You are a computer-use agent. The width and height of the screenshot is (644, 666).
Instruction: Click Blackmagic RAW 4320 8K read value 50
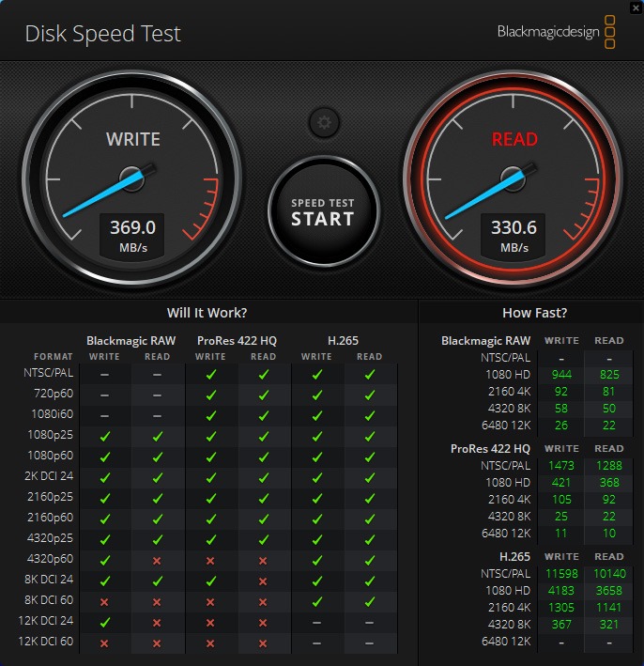tap(609, 409)
